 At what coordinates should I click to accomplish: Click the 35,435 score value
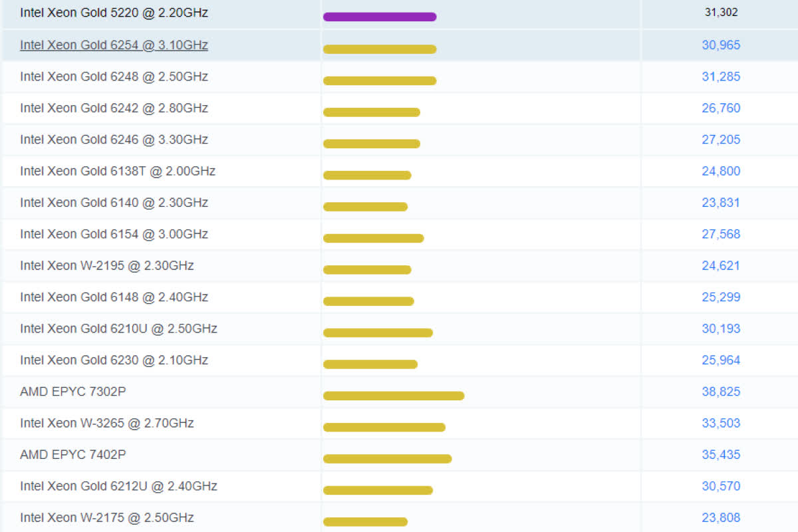[721, 455]
